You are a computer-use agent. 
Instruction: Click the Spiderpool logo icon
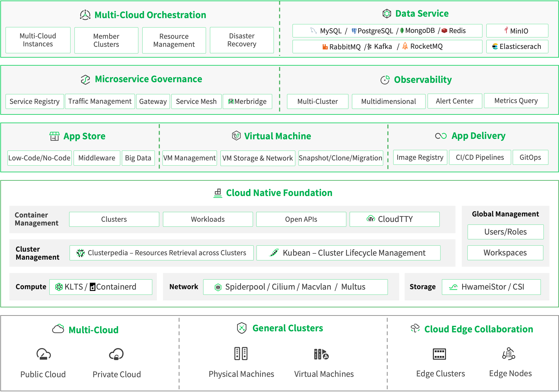[218, 287]
